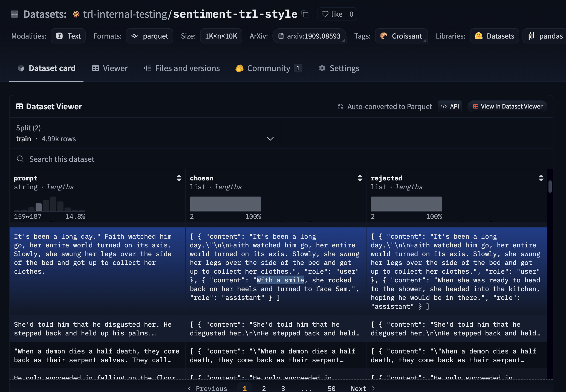Click the Croissant tag icon
The image size is (566, 392).
[384, 36]
